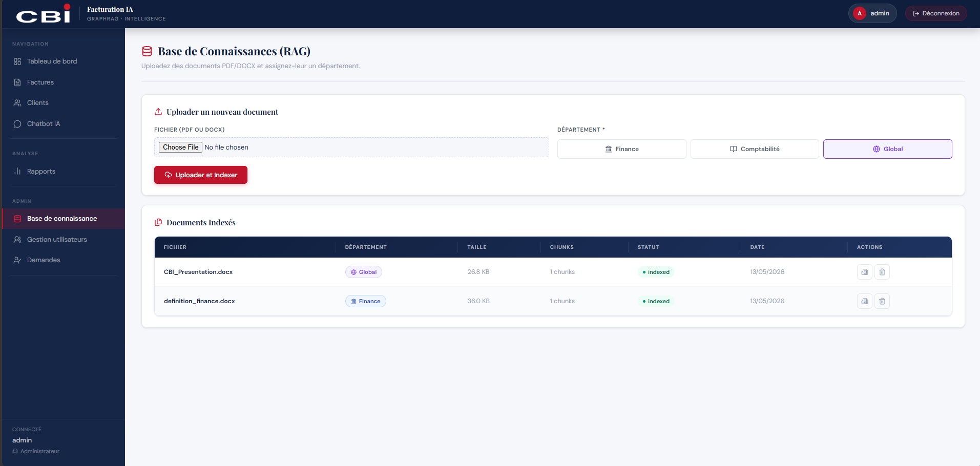Go to Gestion utilisateurs
The image size is (980, 466).
pyautogui.click(x=64, y=240)
